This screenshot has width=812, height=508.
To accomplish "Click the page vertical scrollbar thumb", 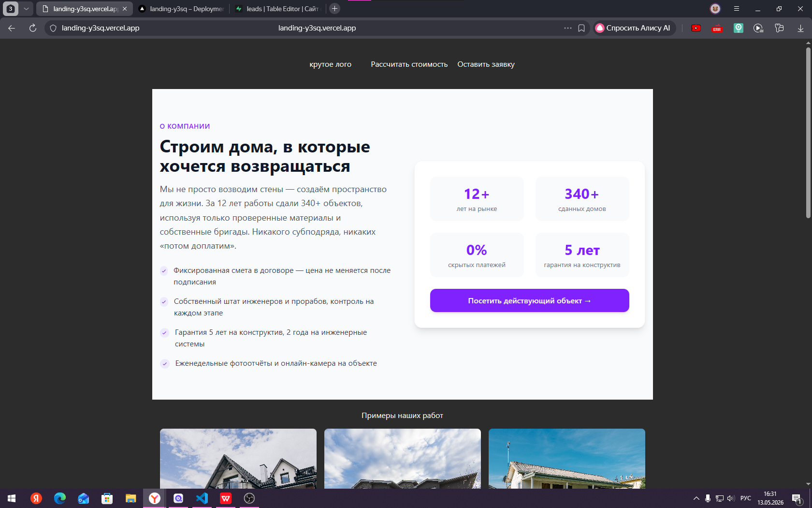I will 808,132.
